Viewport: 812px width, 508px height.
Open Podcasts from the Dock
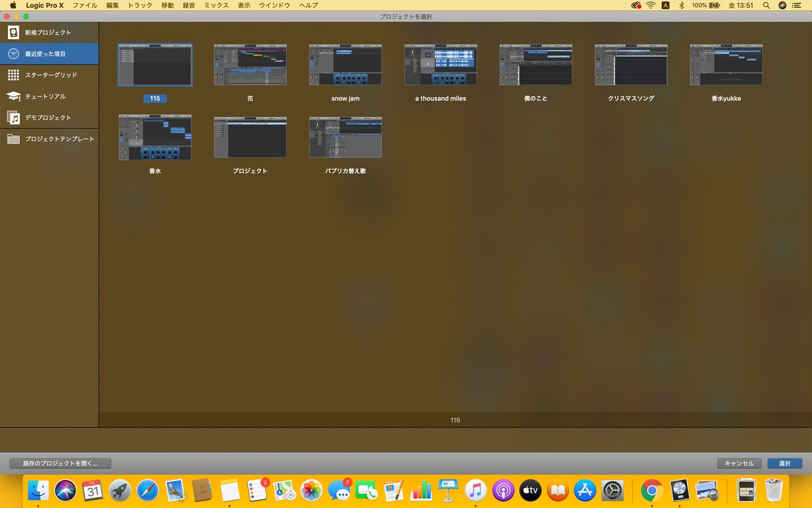(503, 491)
